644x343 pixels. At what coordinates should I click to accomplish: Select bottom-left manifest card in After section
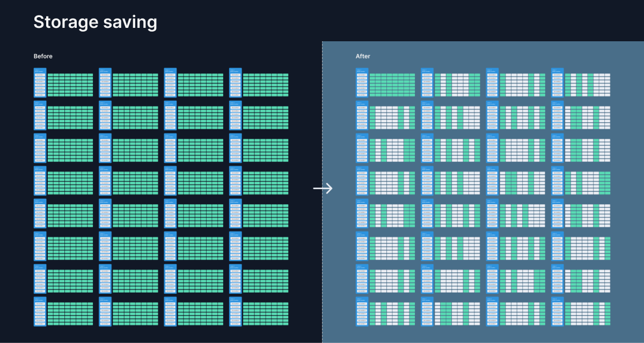click(x=362, y=312)
